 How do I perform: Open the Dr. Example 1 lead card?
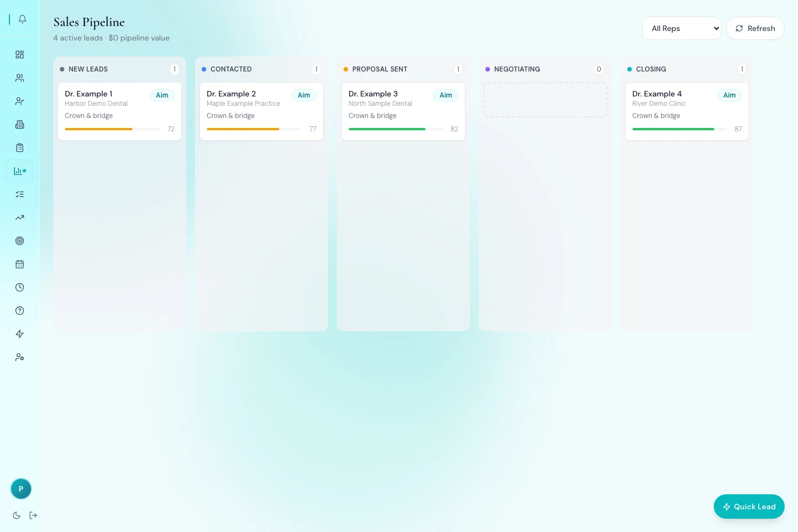(x=120, y=111)
